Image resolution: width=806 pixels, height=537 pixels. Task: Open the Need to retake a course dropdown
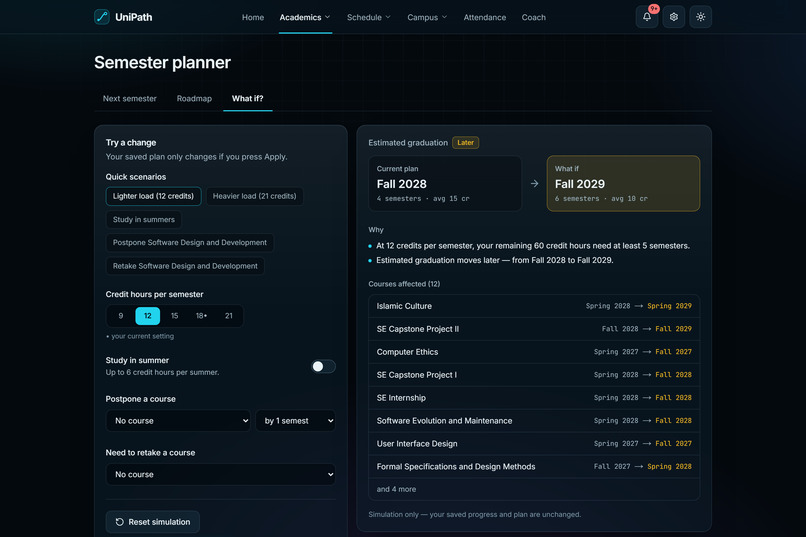point(221,474)
